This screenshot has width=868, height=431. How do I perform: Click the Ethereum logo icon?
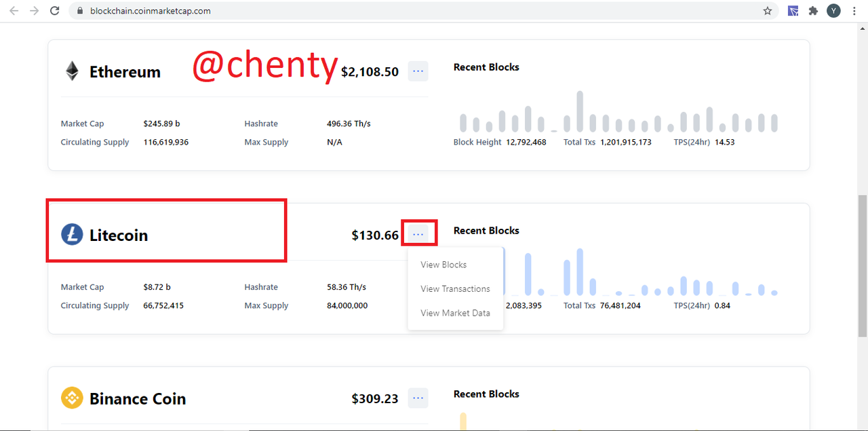[x=72, y=71]
